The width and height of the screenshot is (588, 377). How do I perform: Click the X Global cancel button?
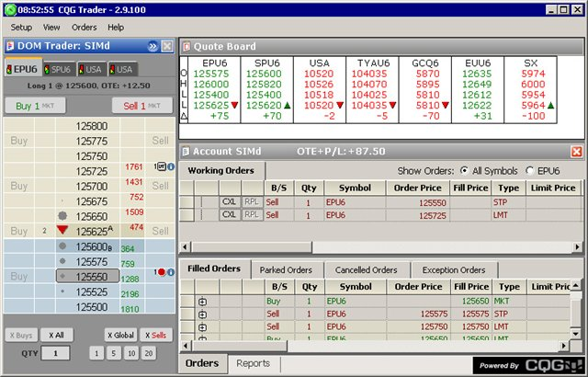coord(119,335)
